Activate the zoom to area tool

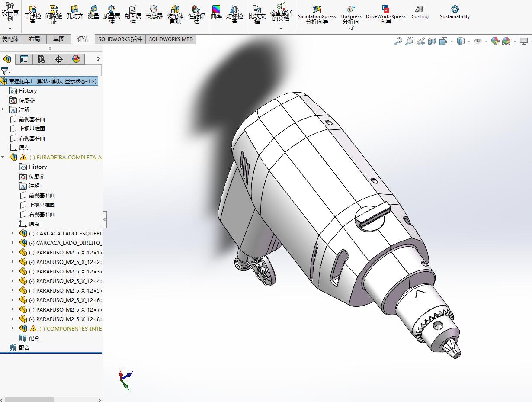coord(410,41)
